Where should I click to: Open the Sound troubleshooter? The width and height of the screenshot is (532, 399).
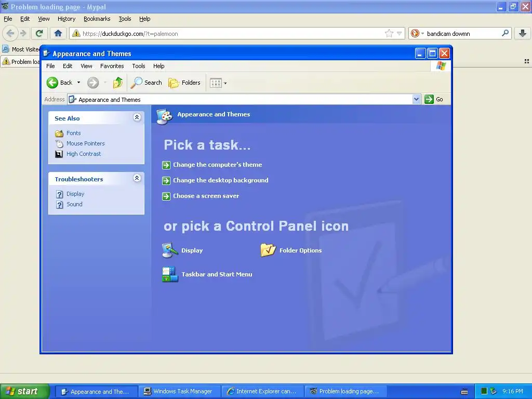coord(74,204)
